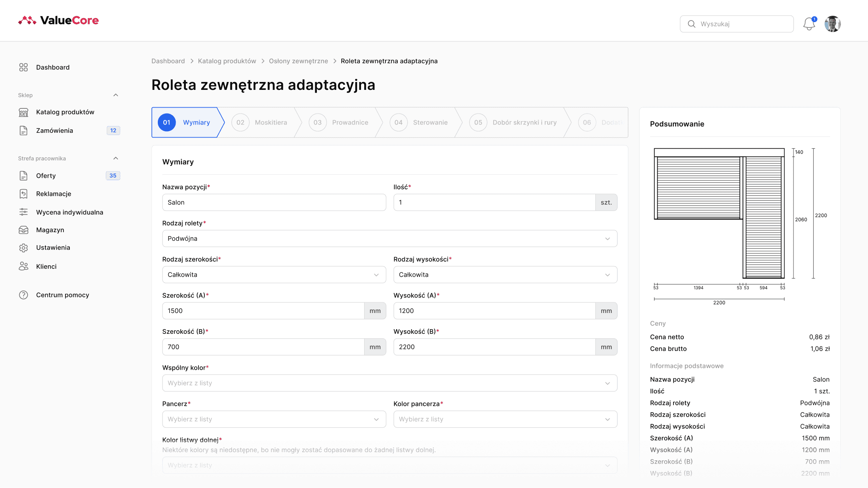Viewport: 868px width, 488px height.
Task: Select the Zamówienia sidebar icon
Action: coord(23,130)
